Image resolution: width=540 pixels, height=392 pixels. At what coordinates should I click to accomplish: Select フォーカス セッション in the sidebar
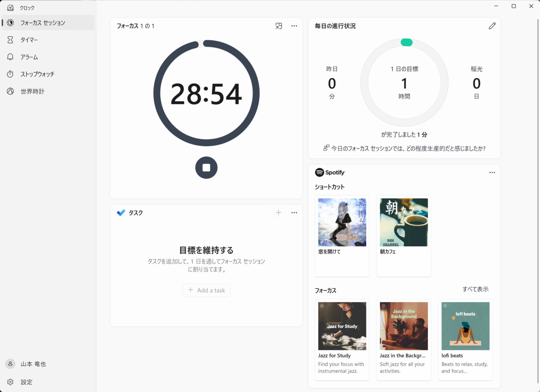click(42, 23)
